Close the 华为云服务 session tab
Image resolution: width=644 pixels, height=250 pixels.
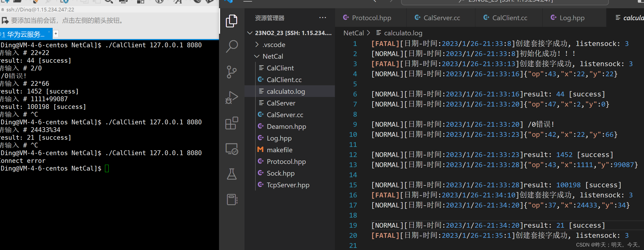(x=49, y=32)
